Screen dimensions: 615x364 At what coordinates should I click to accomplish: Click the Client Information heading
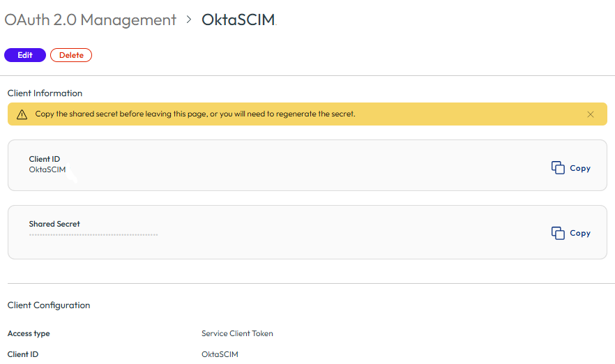point(45,93)
